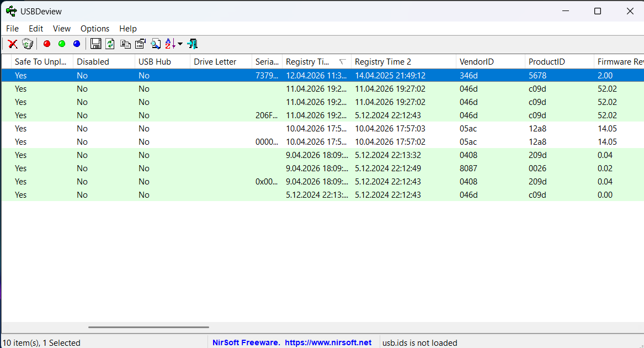Open the View menu
This screenshot has width=644, height=348.
pyautogui.click(x=62, y=28)
